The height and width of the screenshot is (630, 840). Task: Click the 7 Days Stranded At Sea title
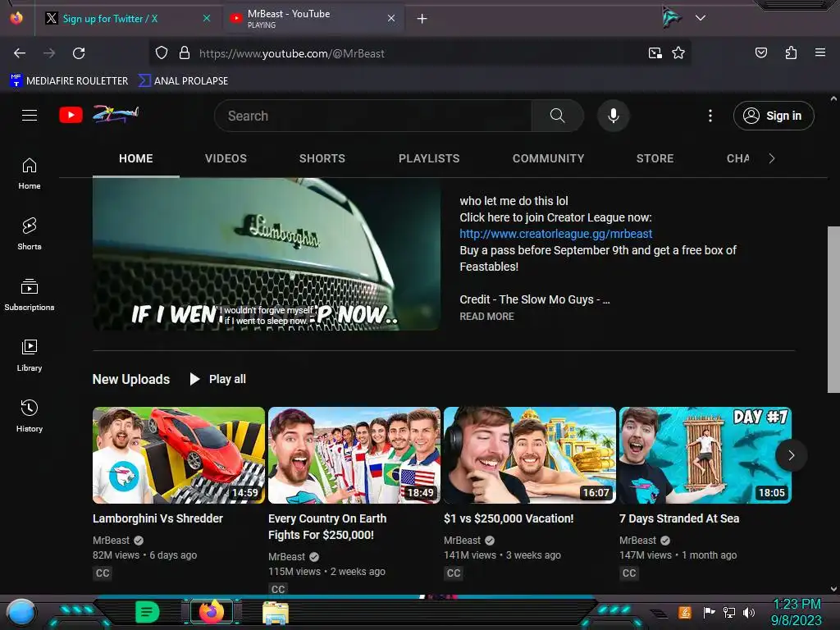point(679,518)
